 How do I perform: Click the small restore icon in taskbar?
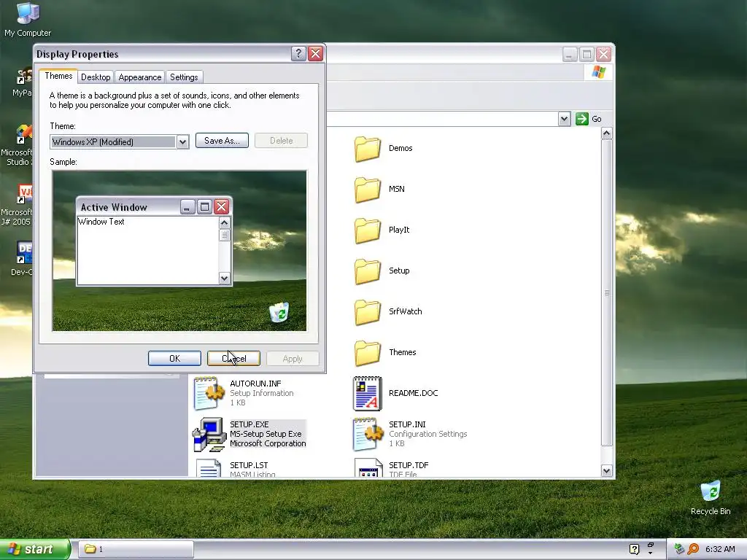coord(650,545)
